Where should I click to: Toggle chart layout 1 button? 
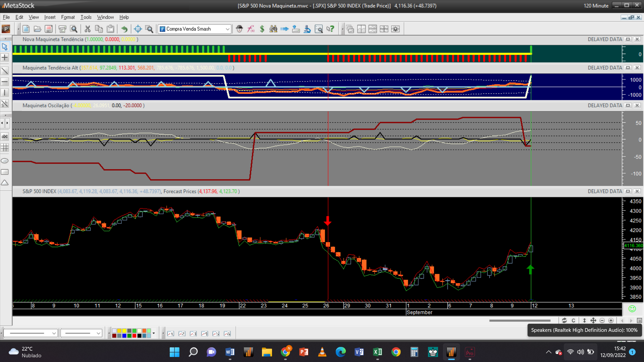(171, 334)
